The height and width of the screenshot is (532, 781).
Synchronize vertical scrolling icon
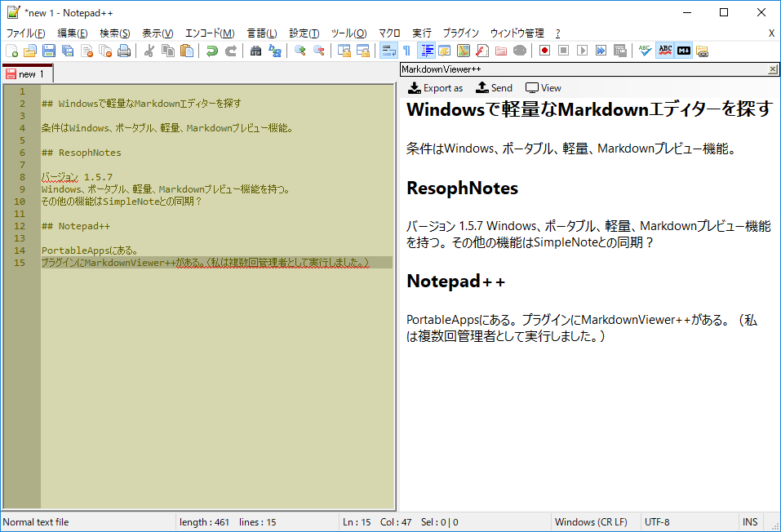[344, 51]
